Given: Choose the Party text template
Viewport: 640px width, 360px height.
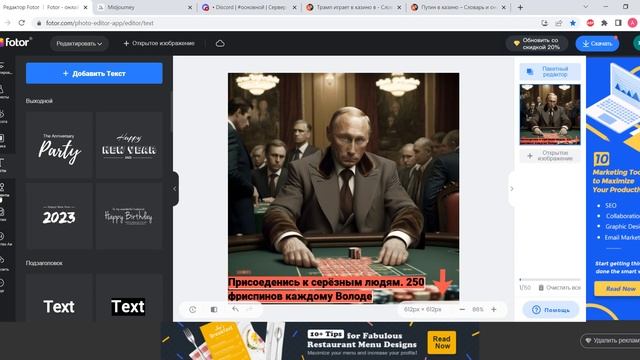Looking at the screenshot, I should 59,146.
